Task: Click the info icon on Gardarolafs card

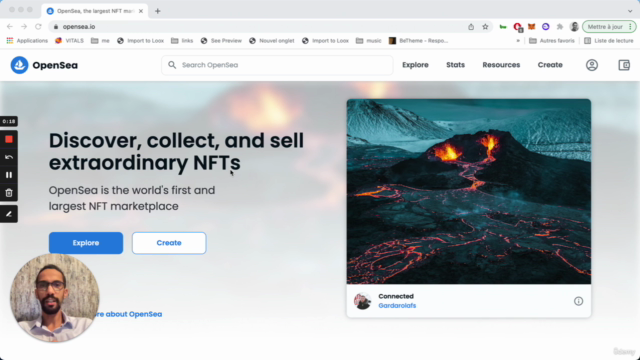Action: point(578,301)
